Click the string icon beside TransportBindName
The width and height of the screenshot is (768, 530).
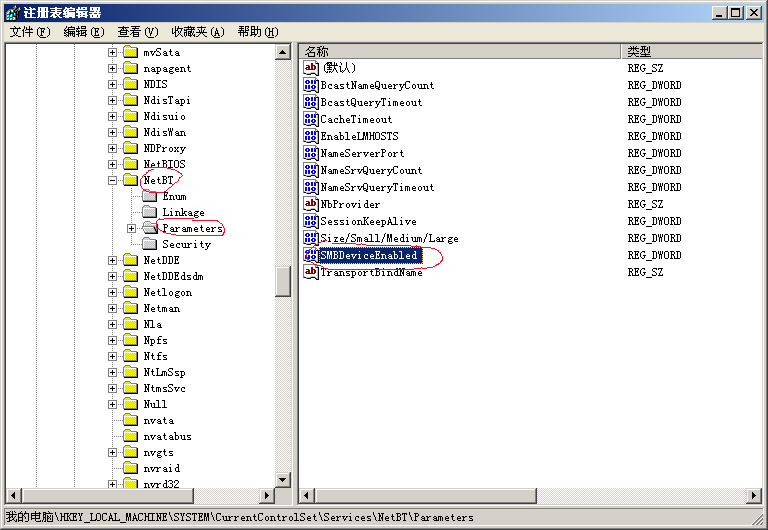tap(311, 272)
